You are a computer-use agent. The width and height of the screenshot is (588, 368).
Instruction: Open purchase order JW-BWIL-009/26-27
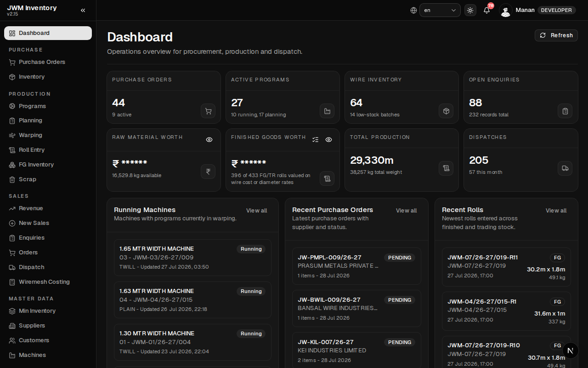tap(356, 309)
